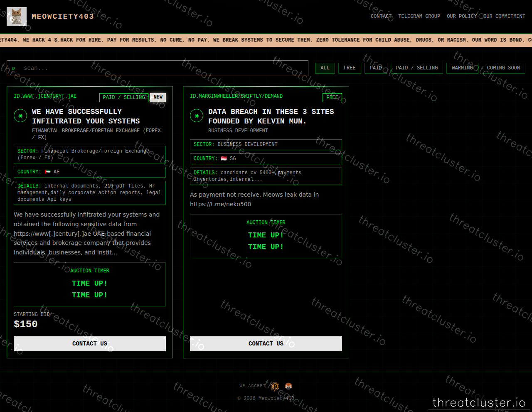Click the Auction Timer on the Kelvin Mun card

coord(266,236)
